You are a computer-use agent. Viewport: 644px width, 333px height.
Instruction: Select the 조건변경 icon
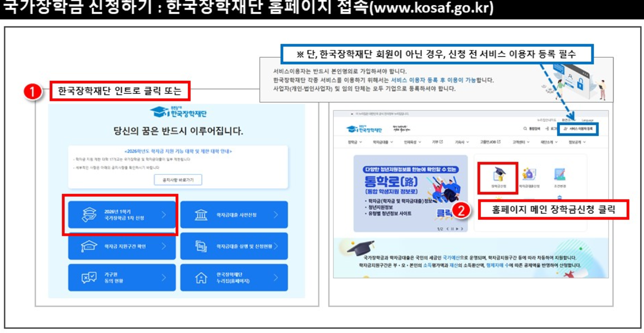560,174
